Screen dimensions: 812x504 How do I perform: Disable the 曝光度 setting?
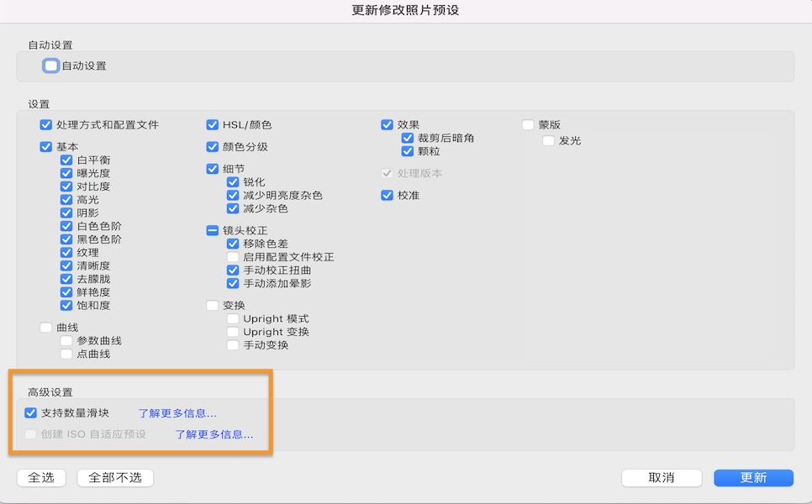(66, 172)
